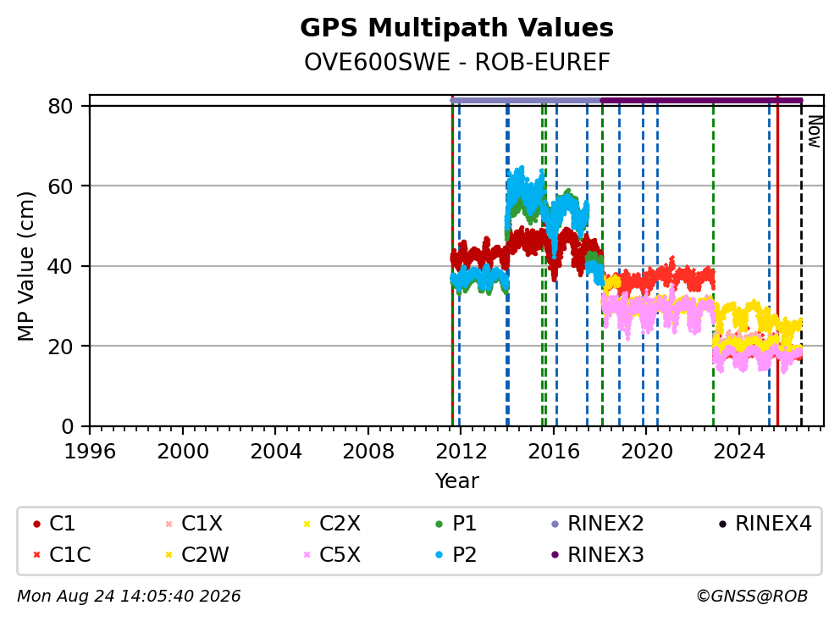Click the 2020 tick label

[x=647, y=452]
